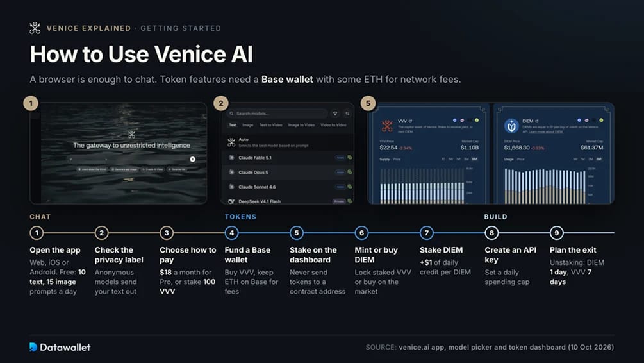Open the model filter icon button
The height and width of the screenshot is (363, 644).
(x=335, y=114)
